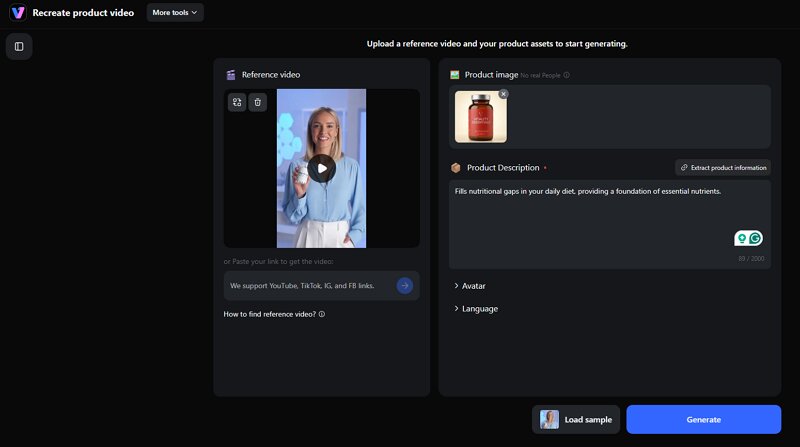
Task: Click the Product Description box icon
Action: 456,168
